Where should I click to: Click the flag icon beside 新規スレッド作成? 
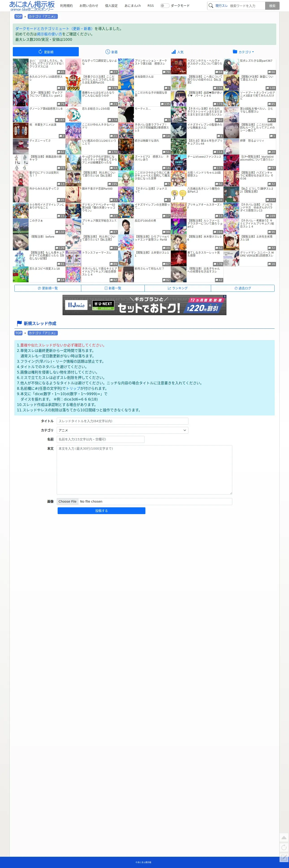(x=19, y=323)
